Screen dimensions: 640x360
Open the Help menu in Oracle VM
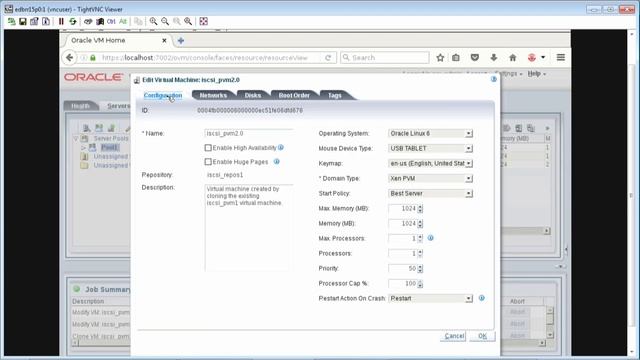[x=536, y=73]
